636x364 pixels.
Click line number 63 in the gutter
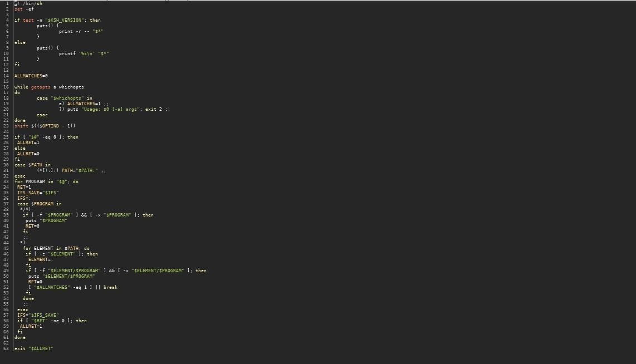pos(6,348)
